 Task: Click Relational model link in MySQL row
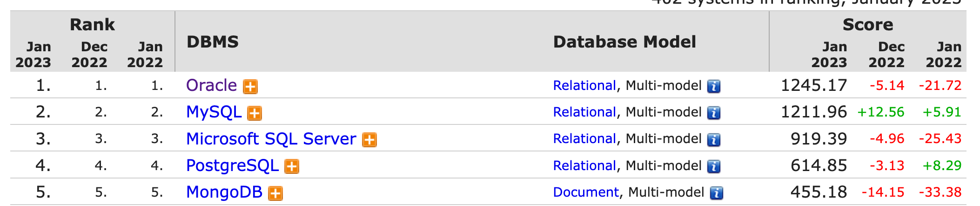(x=584, y=112)
